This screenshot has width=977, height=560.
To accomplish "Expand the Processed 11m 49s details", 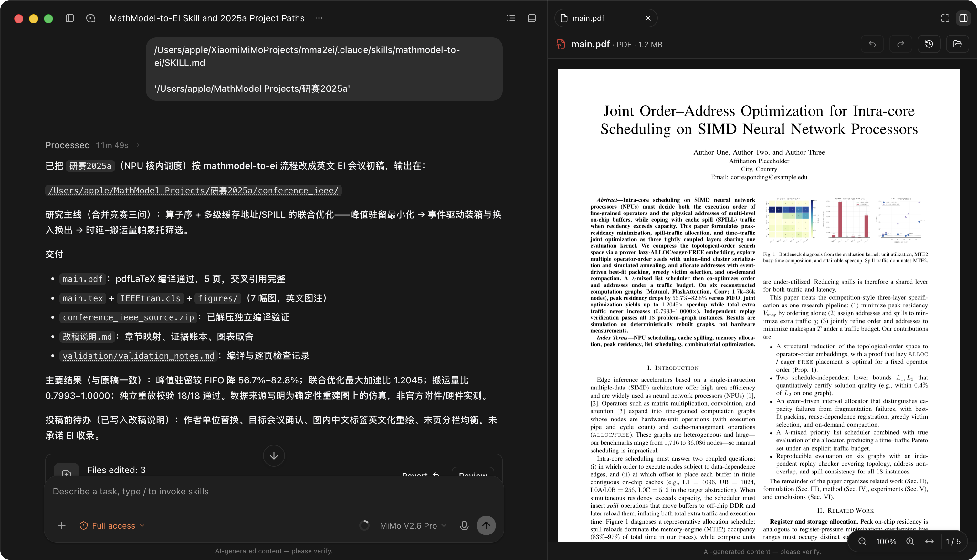I will pos(92,145).
